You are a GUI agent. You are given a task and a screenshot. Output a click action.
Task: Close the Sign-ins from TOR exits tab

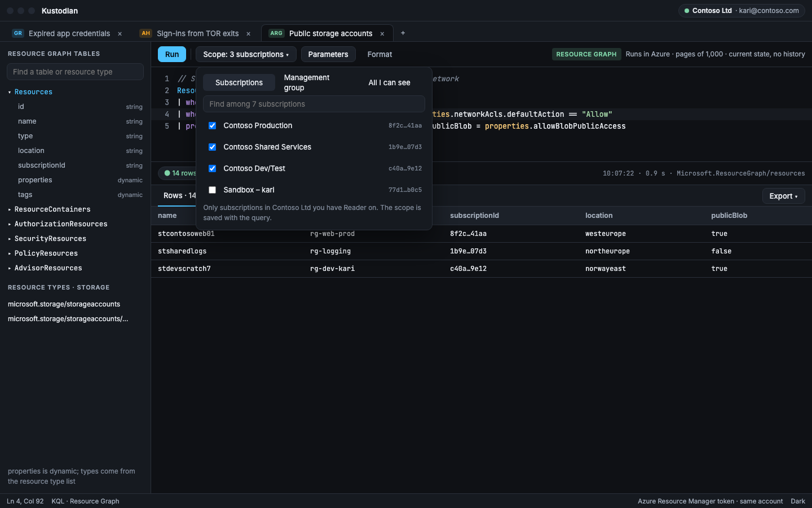pos(248,34)
